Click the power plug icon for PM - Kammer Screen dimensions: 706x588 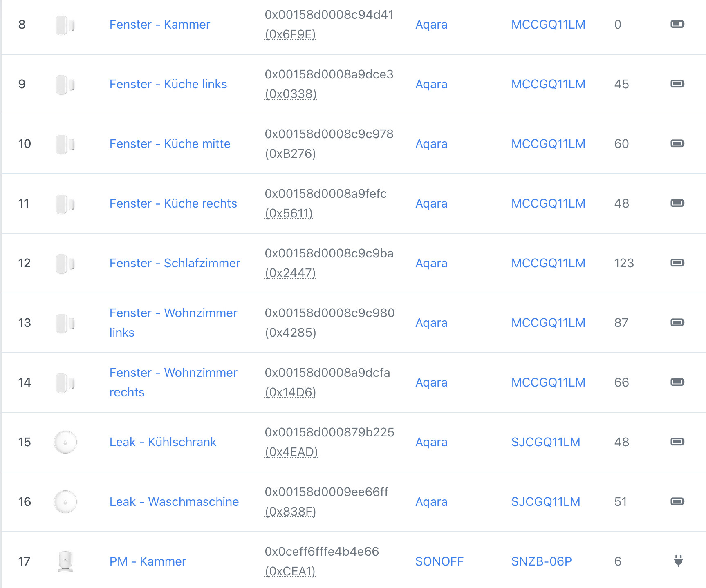tap(678, 561)
